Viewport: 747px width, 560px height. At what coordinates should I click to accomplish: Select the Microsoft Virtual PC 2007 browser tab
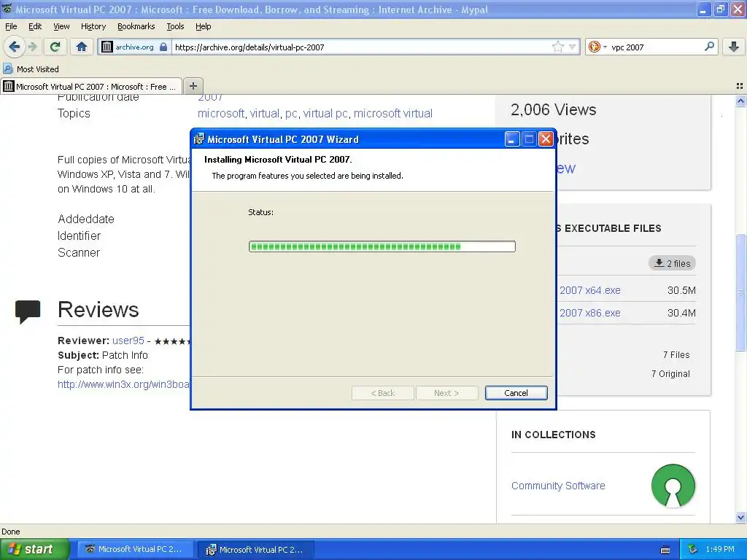[91, 86]
